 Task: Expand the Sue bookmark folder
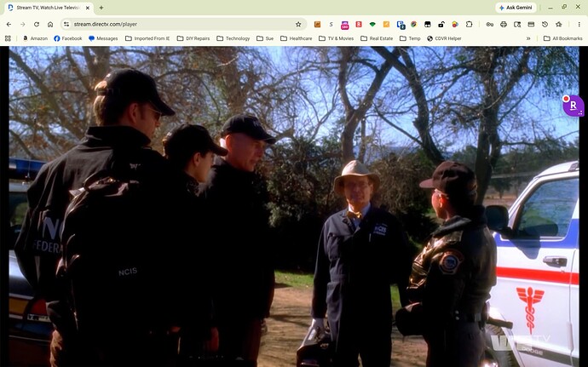265,38
